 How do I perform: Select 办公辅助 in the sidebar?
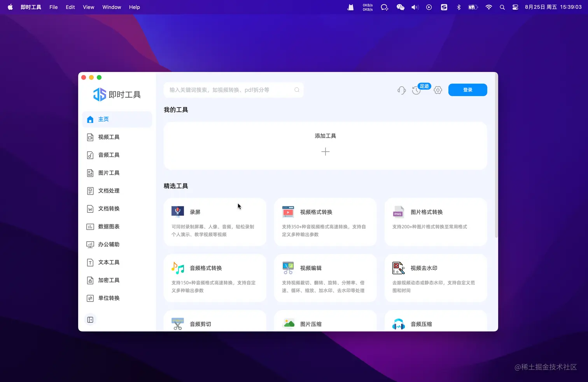(x=117, y=245)
